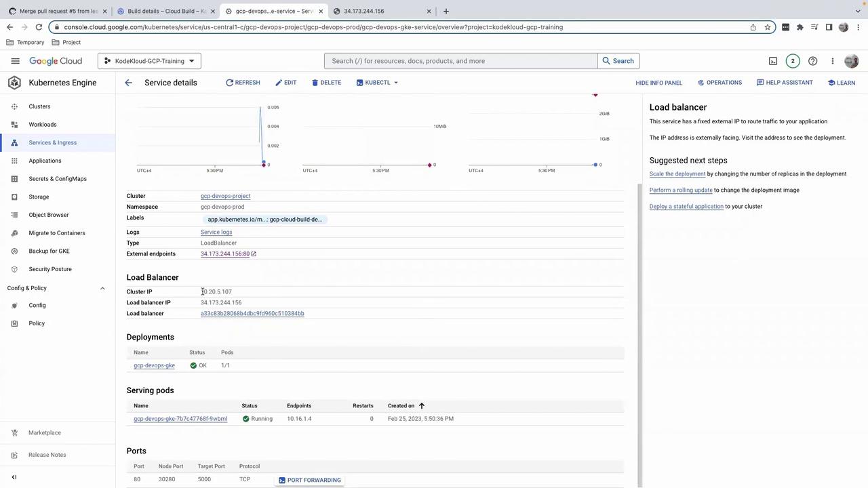Collapse the Config & Policy section
Screen dimensions: 868x488
[x=102, y=288]
